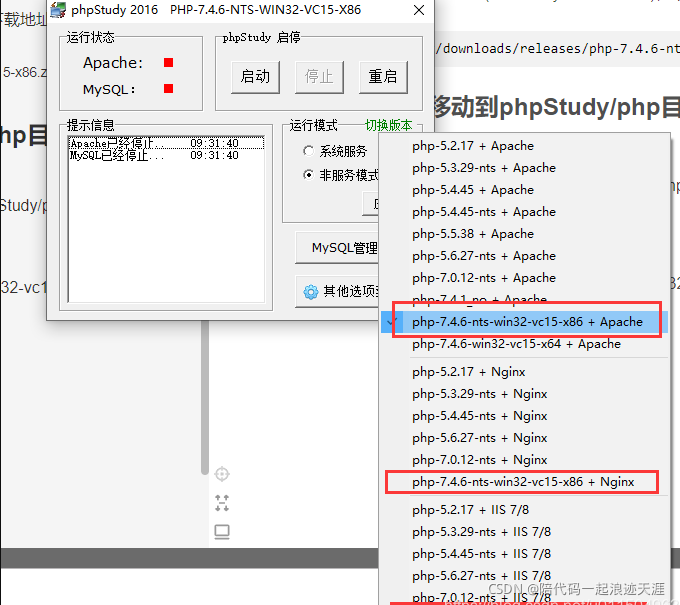Click the fullscreen corners icon below scrollbar
The width and height of the screenshot is (680, 605).
pos(222,503)
